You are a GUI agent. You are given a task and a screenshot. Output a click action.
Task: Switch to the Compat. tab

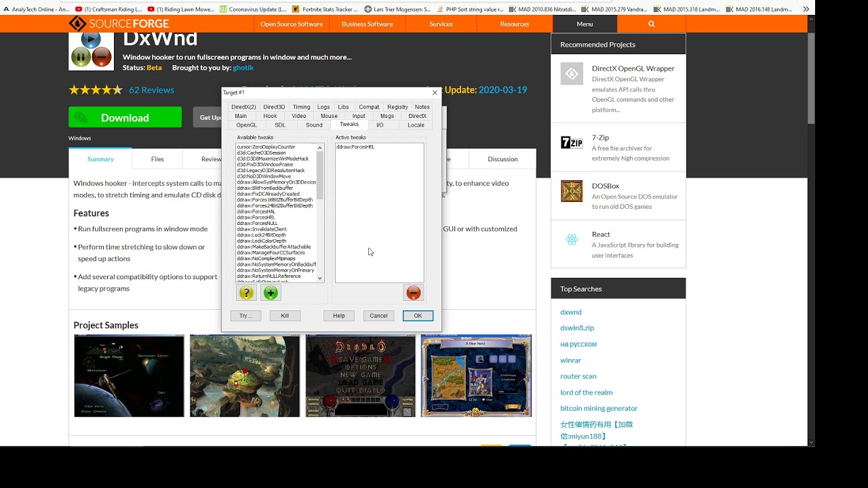coord(369,107)
